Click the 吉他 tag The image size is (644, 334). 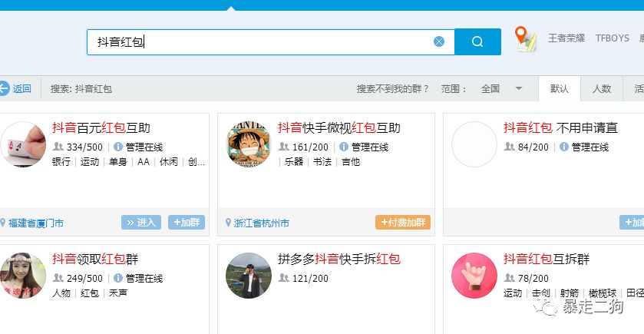tap(351, 162)
